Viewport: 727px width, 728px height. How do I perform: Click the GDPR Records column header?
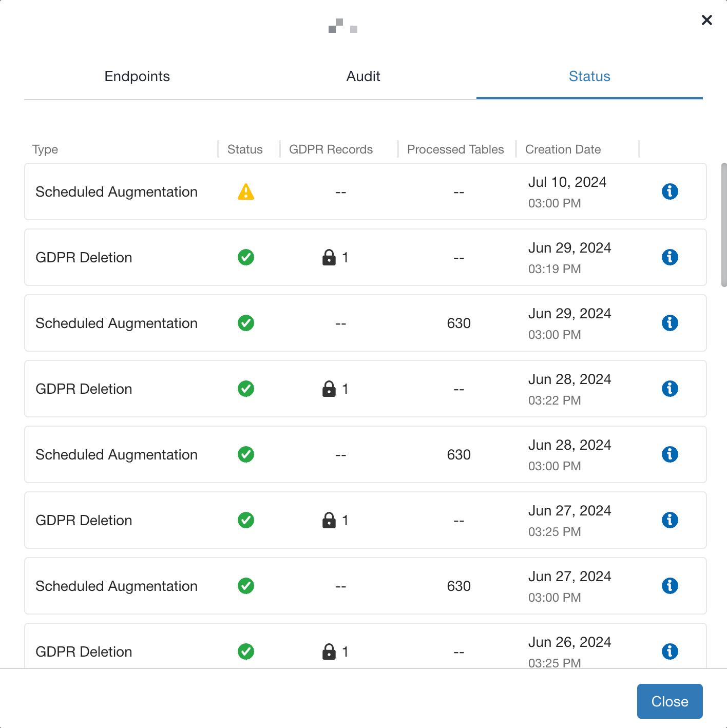point(331,149)
